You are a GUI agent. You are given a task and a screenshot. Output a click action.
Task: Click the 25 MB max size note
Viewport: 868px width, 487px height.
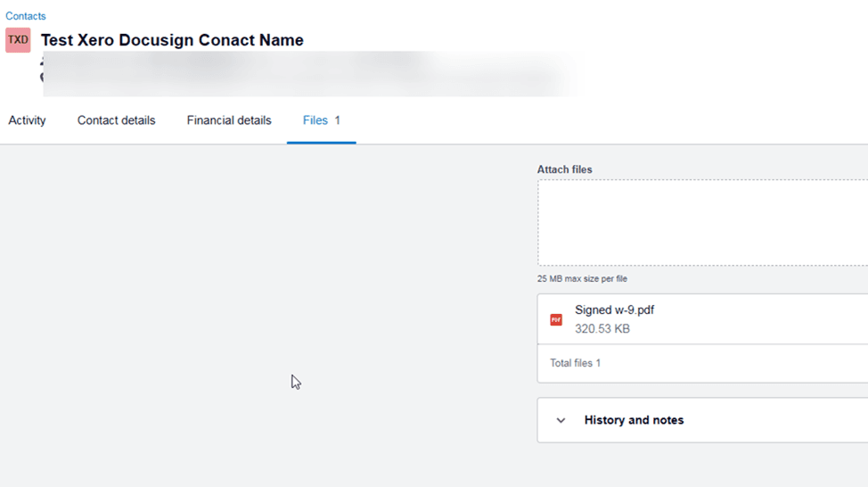point(582,279)
